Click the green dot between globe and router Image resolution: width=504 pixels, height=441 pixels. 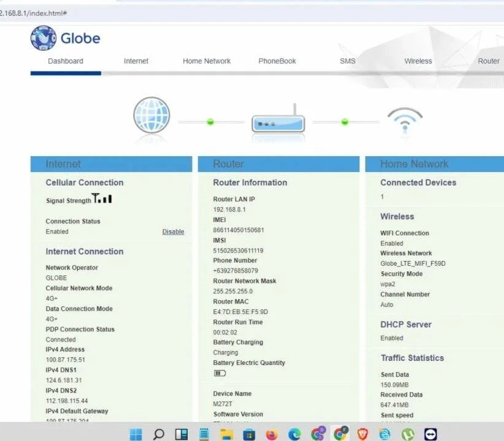(210, 122)
